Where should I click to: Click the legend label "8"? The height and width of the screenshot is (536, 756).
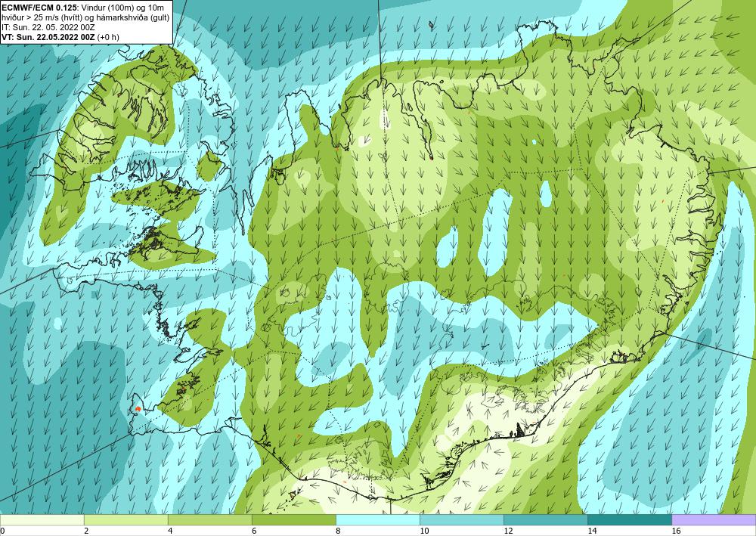click(338, 531)
